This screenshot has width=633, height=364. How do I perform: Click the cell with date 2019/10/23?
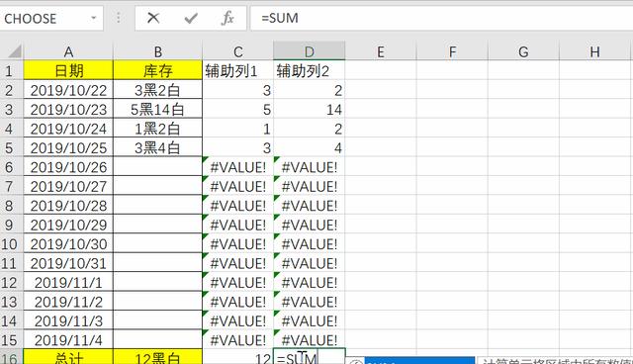68,110
